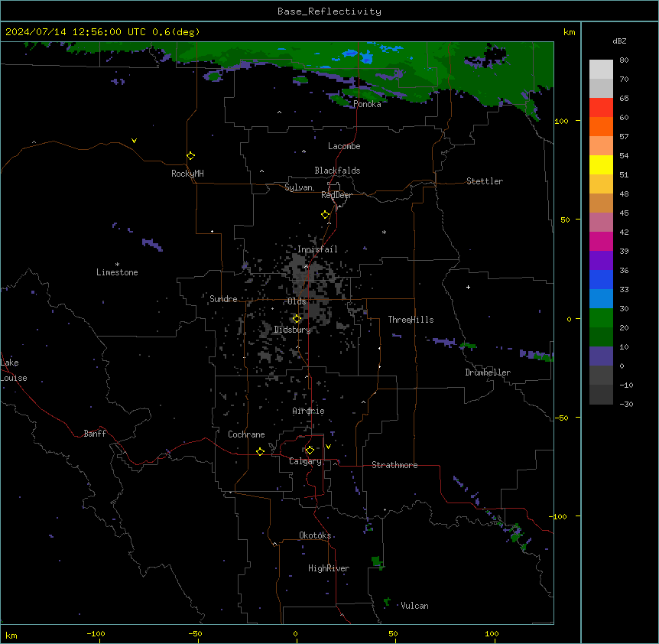Image resolution: width=659 pixels, height=644 pixels.
Task: Click the Okotoks town label
Action: [x=315, y=535]
